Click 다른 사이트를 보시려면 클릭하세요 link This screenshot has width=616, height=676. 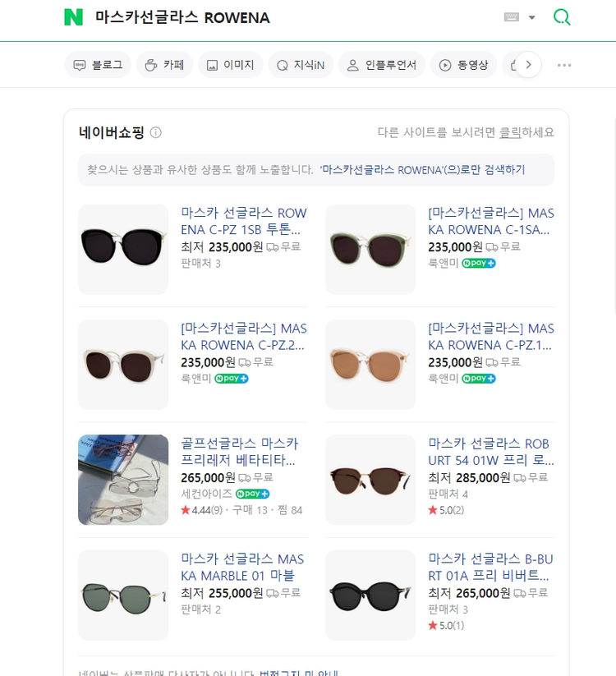(x=466, y=132)
